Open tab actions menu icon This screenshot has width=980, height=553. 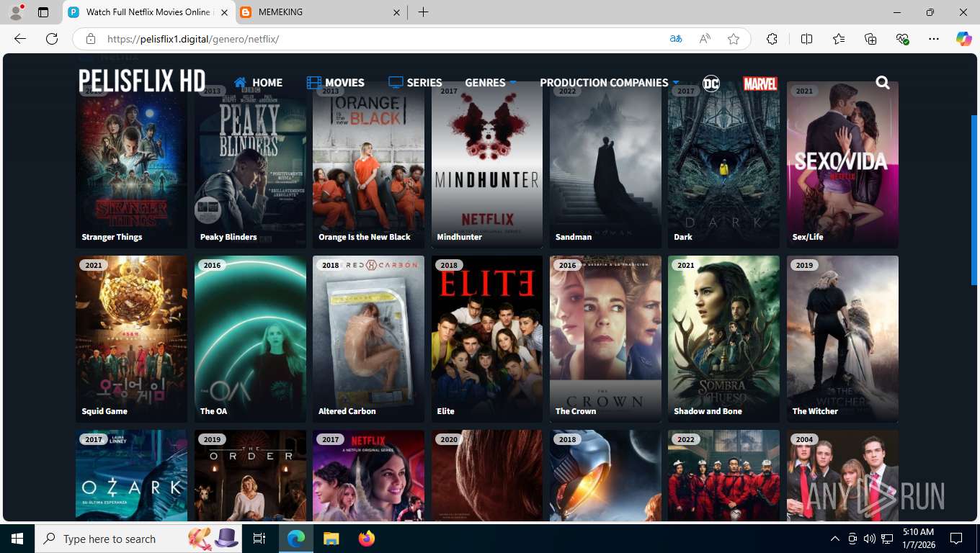[43, 12]
